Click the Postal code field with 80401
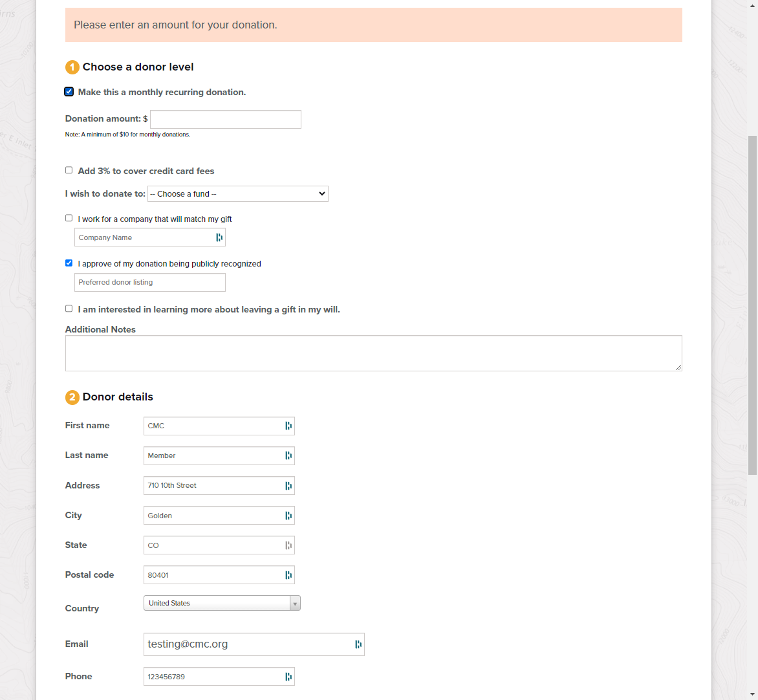Screen dimensions: 758x700 tap(219, 575)
